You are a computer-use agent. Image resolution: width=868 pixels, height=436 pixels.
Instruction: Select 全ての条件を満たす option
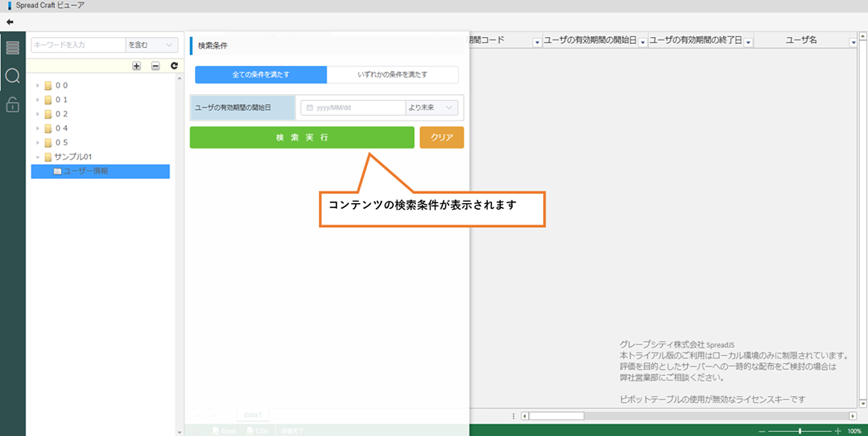coord(261,75)
